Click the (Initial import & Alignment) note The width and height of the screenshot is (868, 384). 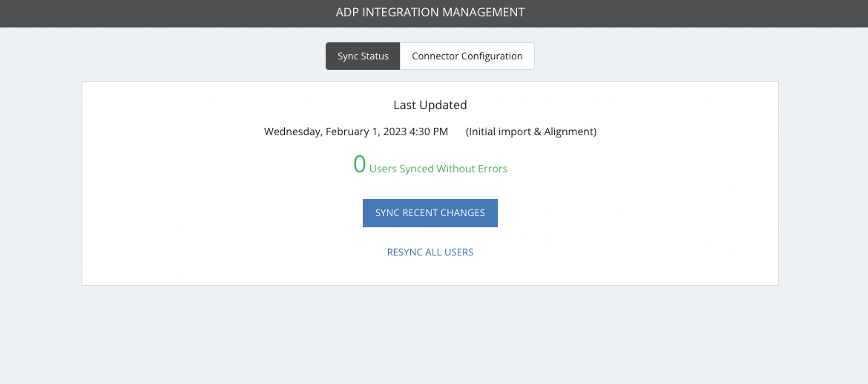tap(531, 132)
